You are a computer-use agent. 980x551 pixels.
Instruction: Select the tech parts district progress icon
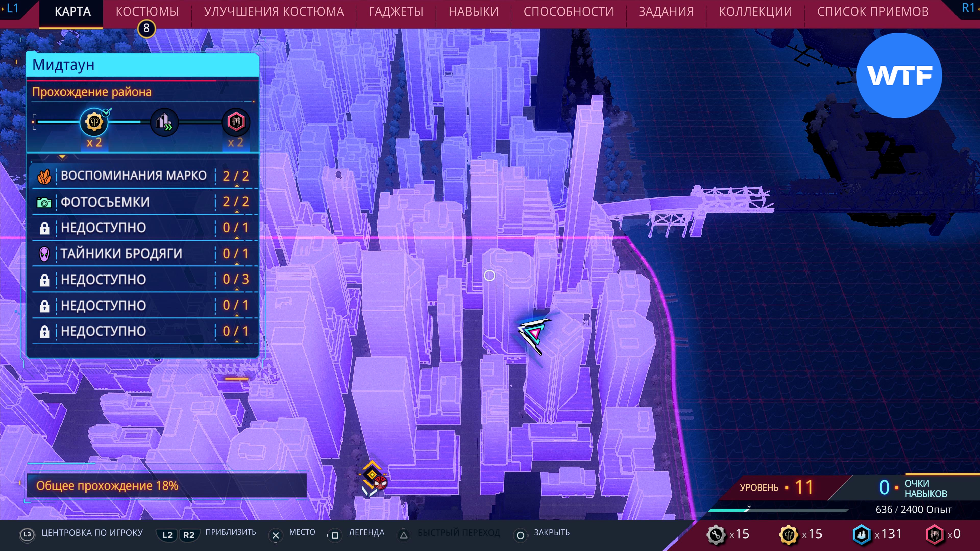pyautogui.click(x=94, y=122)
